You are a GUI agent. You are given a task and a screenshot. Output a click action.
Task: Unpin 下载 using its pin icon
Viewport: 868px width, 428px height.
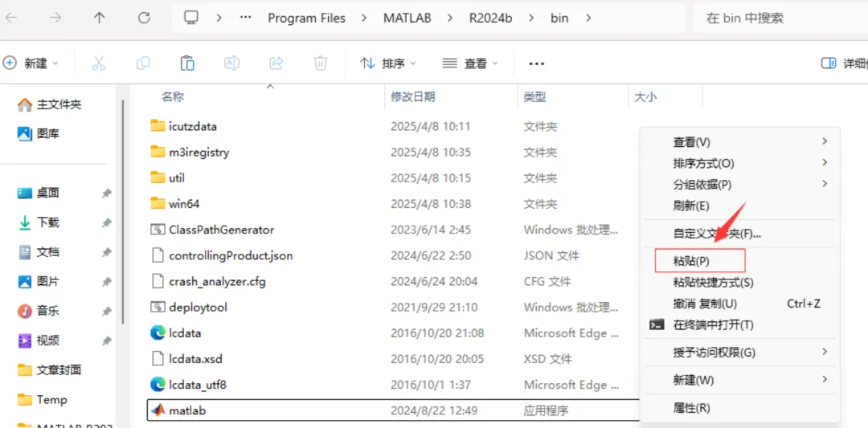[106, 222]
